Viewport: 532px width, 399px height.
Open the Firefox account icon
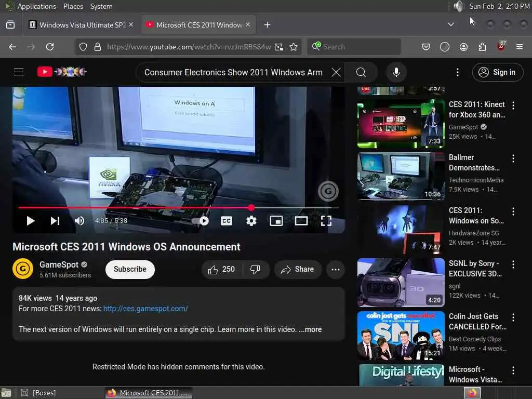[463, 47]
